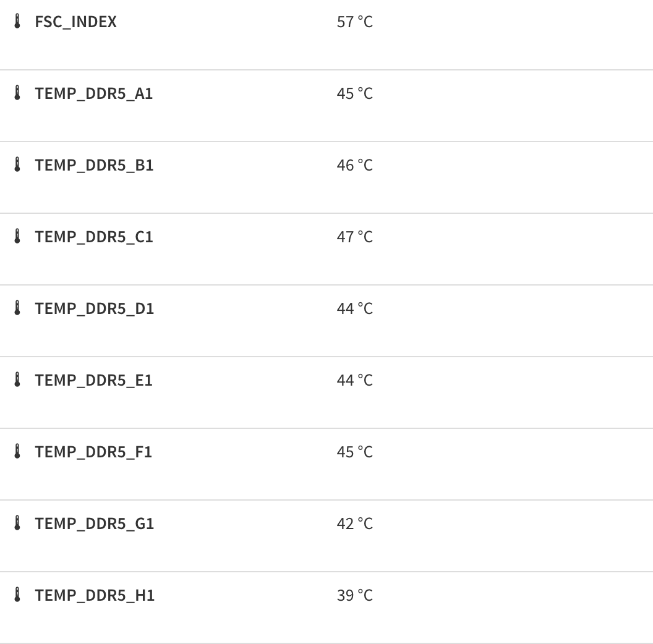Screen dimensions: 653x644
Task: Click the 47 °C temperature value
Action: click(x=354, y=237)
